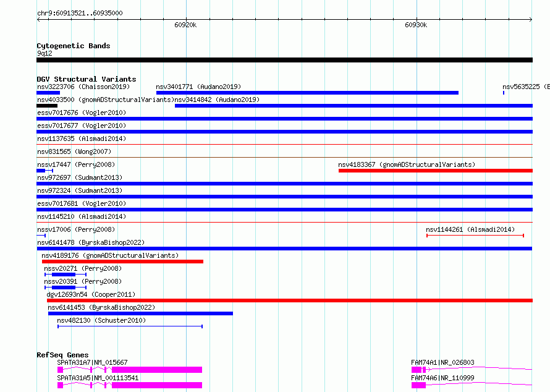Click the DGV Structural Variants track title
550x392 pixels.
pos(87,79)
